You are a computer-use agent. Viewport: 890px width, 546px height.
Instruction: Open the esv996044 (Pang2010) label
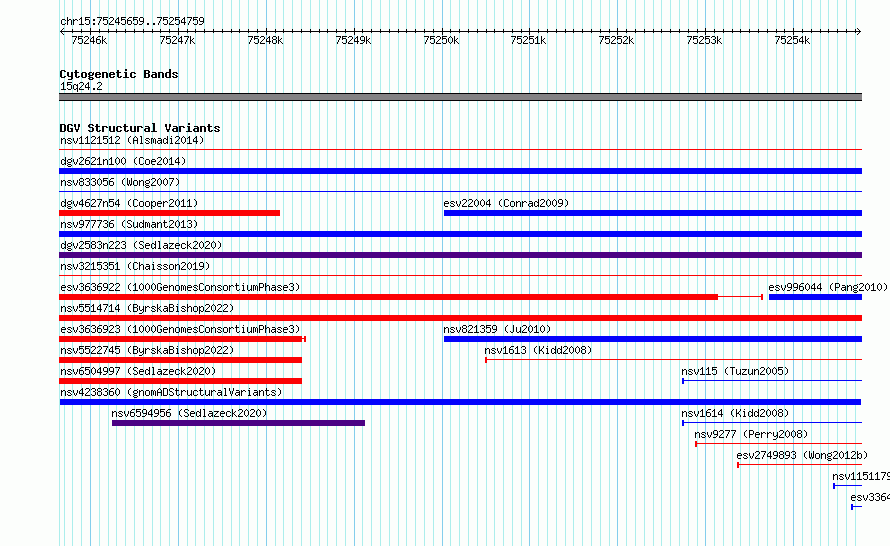coord(828,287)
